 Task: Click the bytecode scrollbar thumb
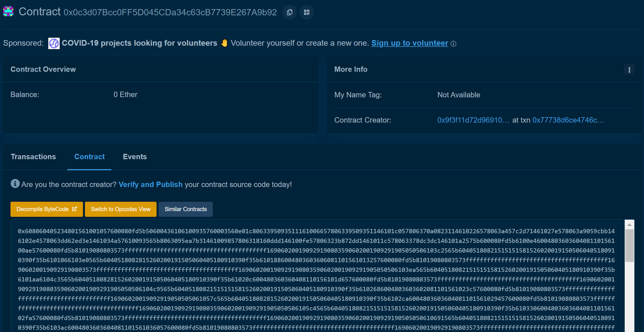click(x=629, y=245)
